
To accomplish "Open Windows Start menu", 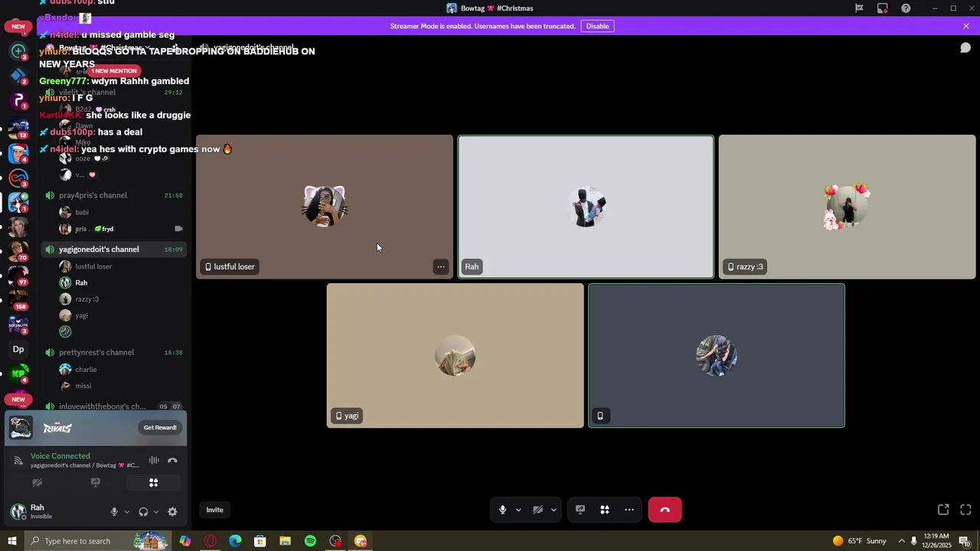I will (x=12, y=541).
